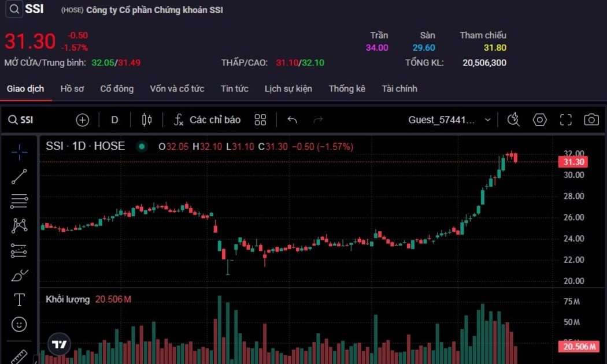Image resolution: width=607 pixels, height=364 pixels.
Task: Open Các chỉ báo indicators button
Action: click(207, 120)
